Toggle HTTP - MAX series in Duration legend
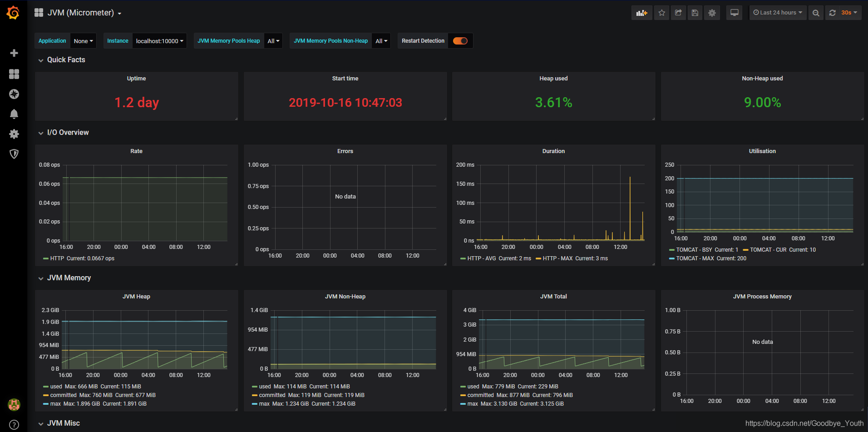Image resolution: width=868 pixels, height=432 pixels. pyautogui.click(x=557, y=258)
